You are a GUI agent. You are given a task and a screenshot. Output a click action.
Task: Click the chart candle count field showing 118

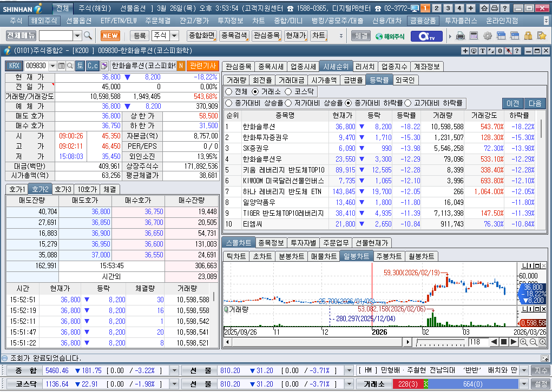(x=478, y=342)
